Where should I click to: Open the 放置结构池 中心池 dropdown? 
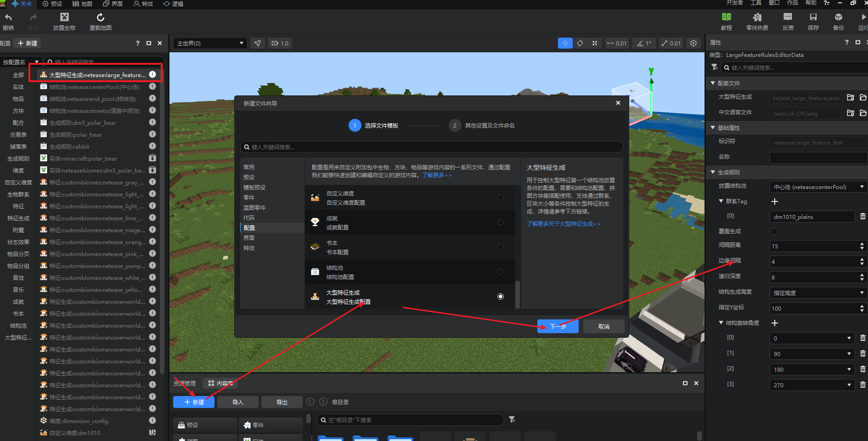coord(818,187)
